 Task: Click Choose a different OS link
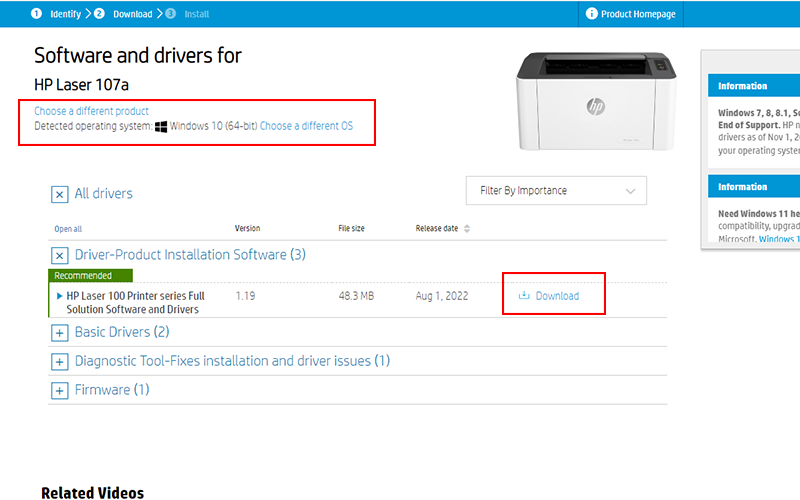click(x=306, y=127)
